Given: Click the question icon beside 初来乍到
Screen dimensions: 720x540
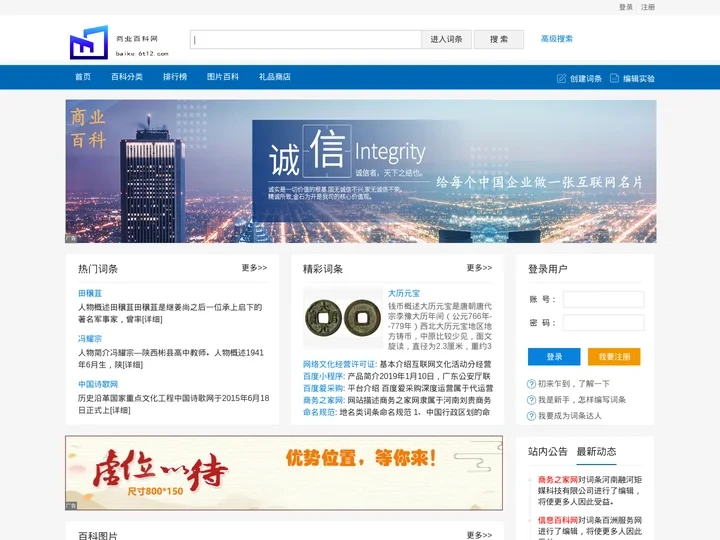Looking at the screenshot, I should 531,384.
